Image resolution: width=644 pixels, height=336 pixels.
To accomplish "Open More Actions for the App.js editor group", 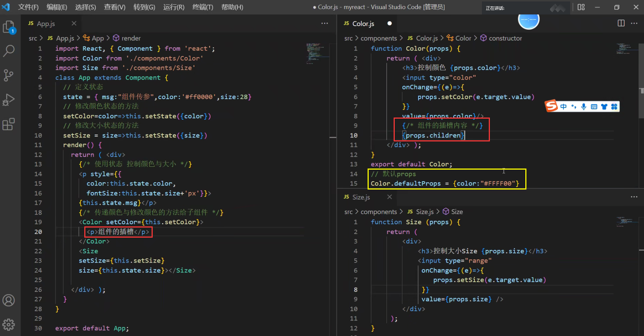I will coord(325,24).
